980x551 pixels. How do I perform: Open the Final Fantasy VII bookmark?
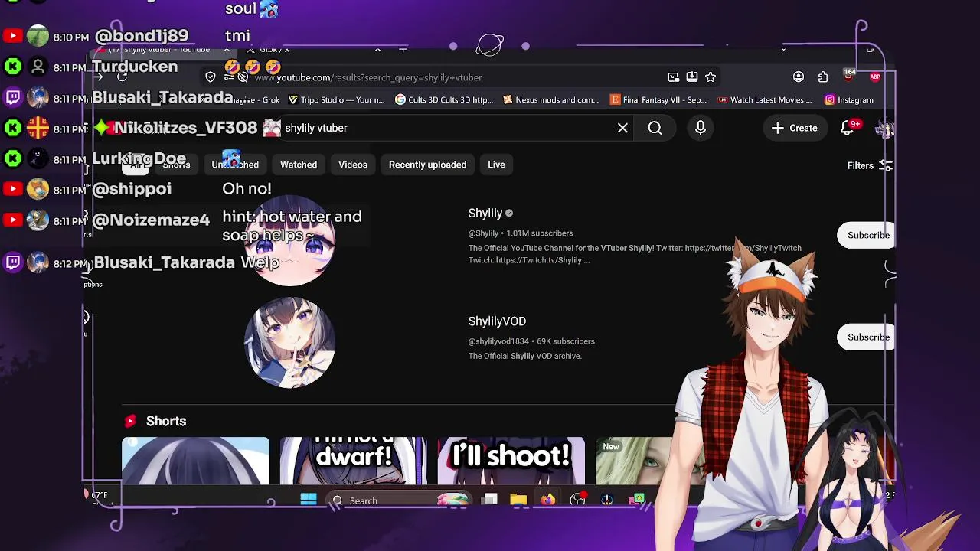point(658,99)
